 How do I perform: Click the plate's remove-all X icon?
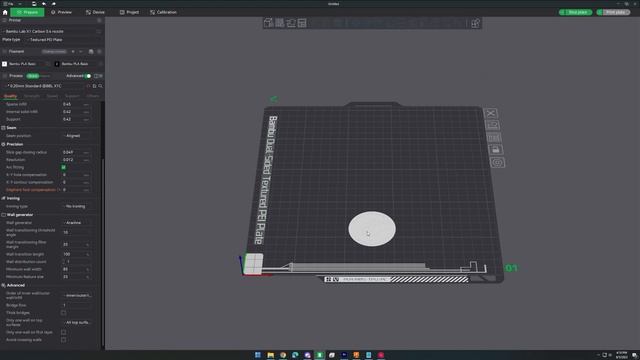coord(491,113)
